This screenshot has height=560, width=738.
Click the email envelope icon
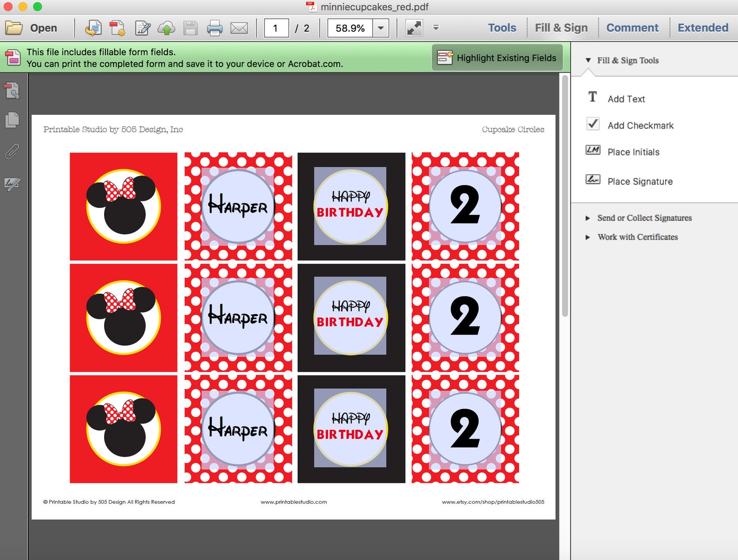(239, 28)
